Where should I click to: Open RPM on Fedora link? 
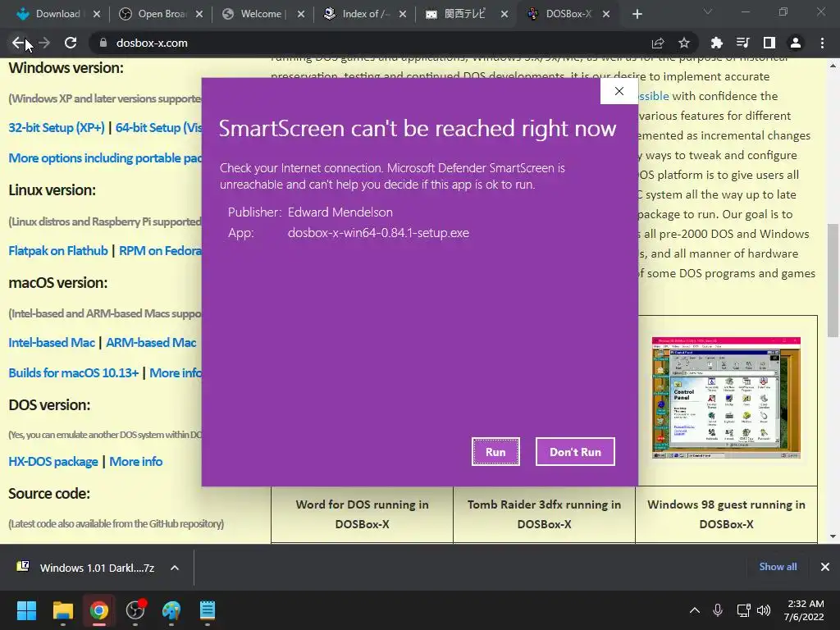(160, 251)
